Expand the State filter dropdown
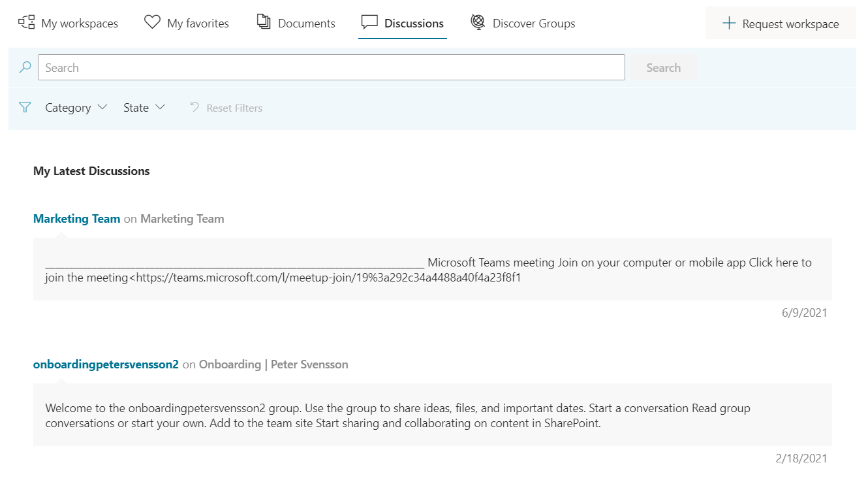The image size is (868, 499). 144,108
